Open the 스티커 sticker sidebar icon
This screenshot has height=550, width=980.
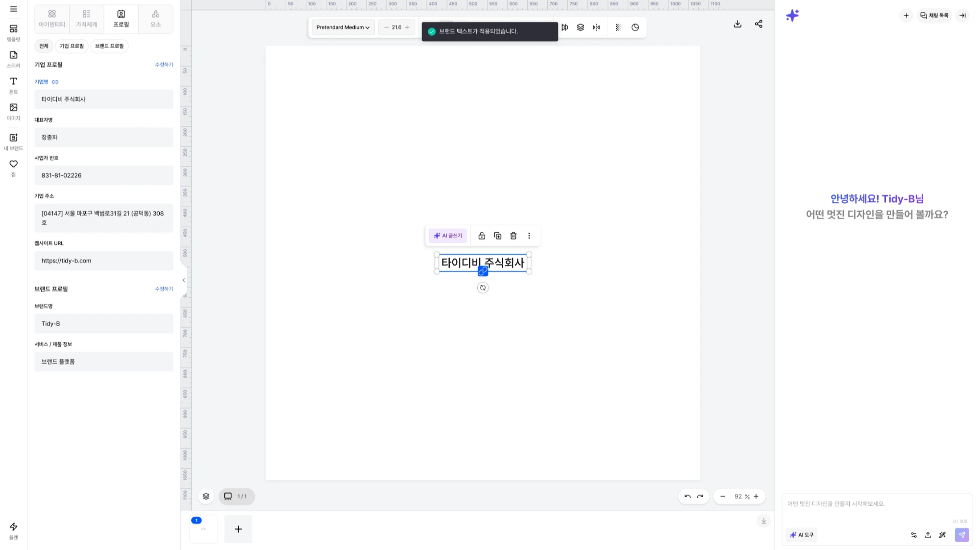pos(13,59)
